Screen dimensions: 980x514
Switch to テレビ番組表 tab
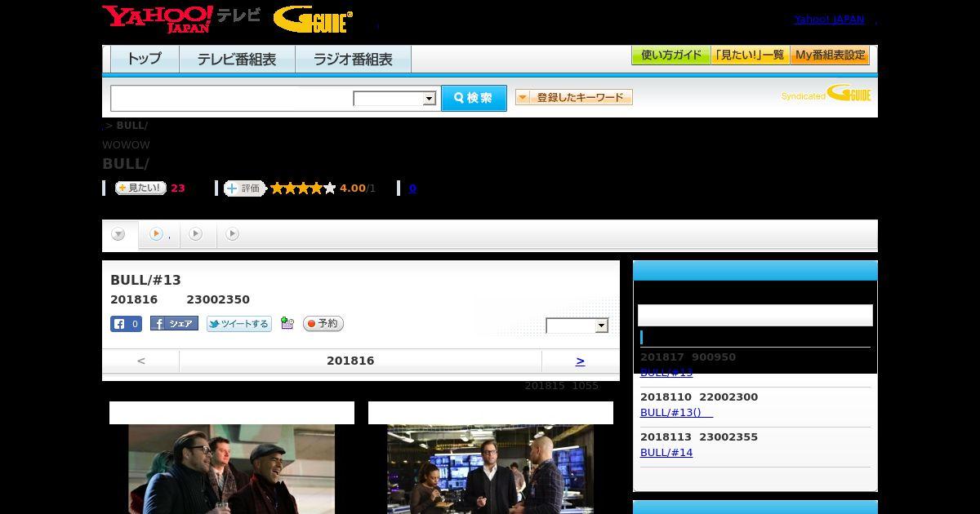click(x=237, y=59)
